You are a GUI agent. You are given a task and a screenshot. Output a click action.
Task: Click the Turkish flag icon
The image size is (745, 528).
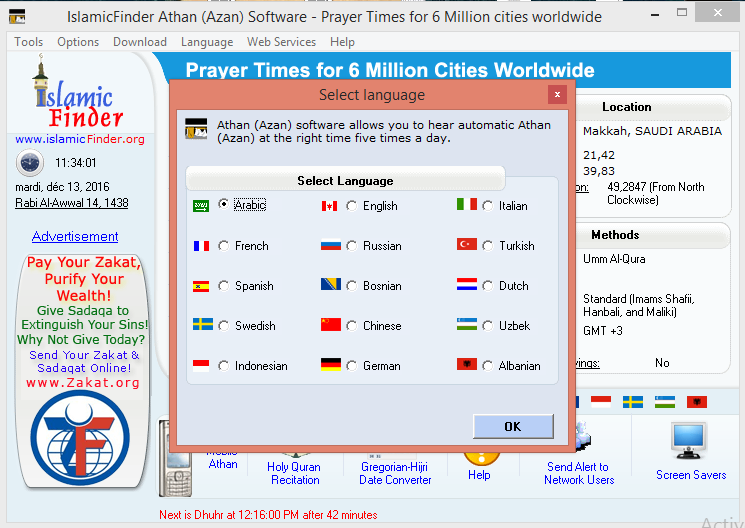(467, 244)
